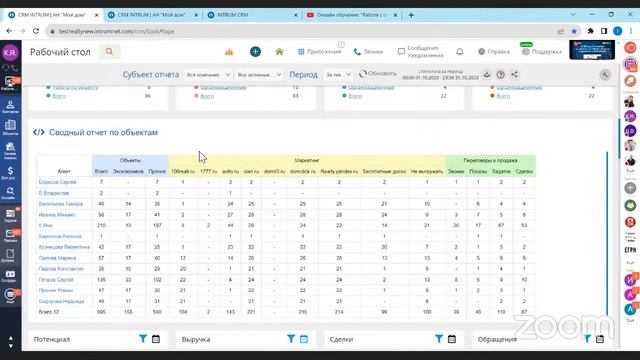The width and height of the screenshot is (640, 360).
Task: Open the browser extensions puzzle icon
Action: click(590, 31)
